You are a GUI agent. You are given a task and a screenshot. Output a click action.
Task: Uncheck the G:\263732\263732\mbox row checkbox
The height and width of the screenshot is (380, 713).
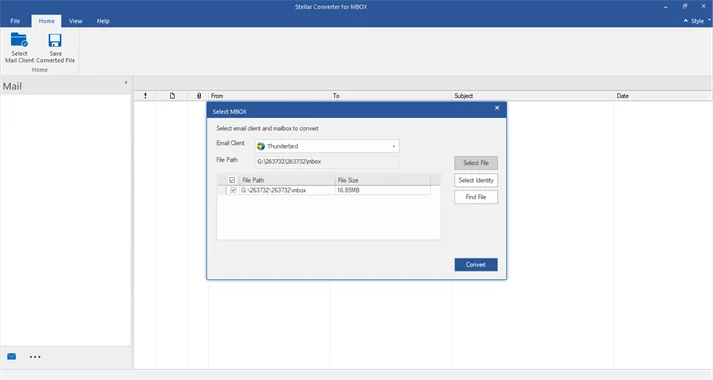tap(233, 190)
